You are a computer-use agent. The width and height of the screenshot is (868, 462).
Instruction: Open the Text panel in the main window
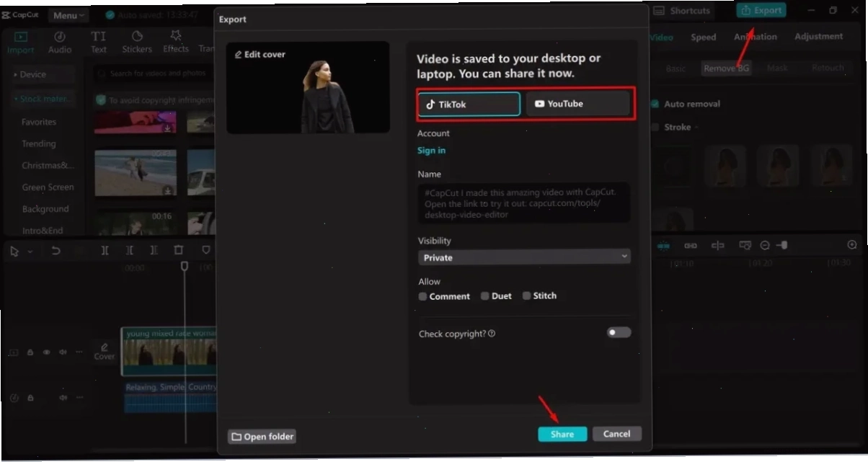(x=99, y=43)
